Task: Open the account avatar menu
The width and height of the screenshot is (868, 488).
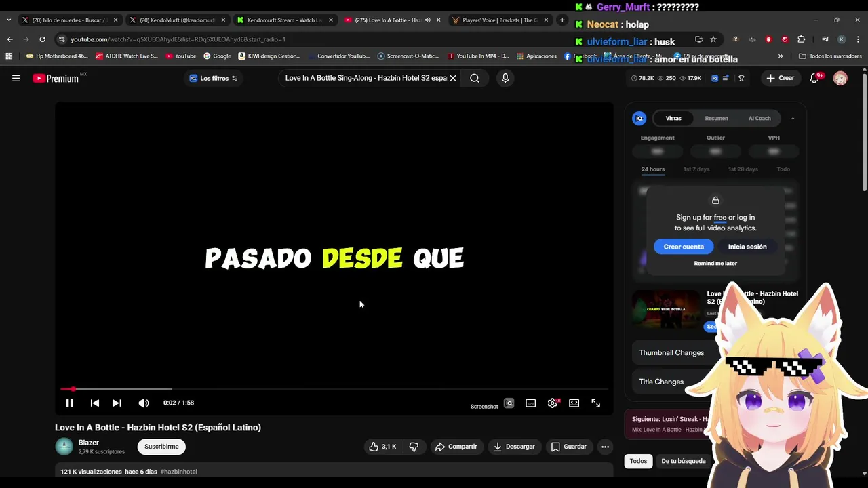Action: pos(840,78)
